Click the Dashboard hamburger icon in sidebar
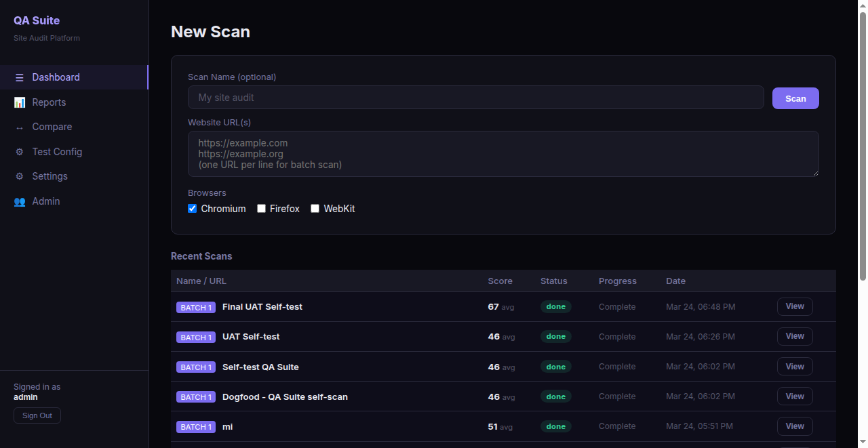868x448 pixels. tap(20, 77)
